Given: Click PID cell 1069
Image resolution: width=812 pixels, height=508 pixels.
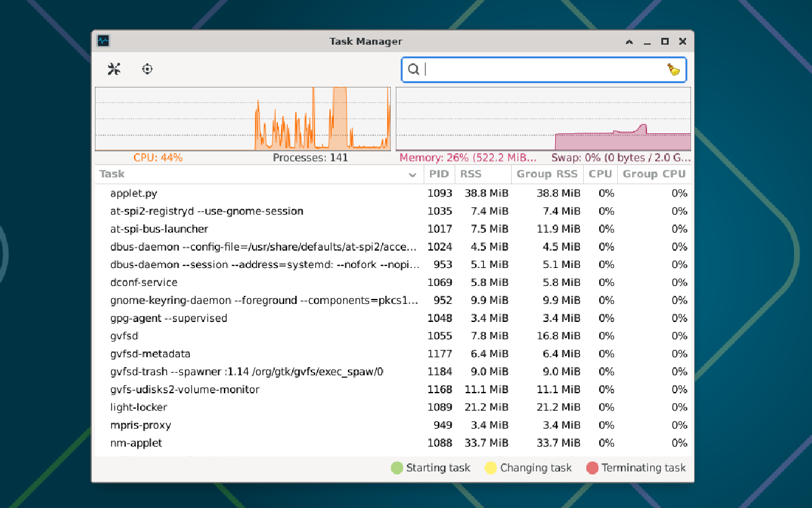Looking at the screenshot, I should (x=440, y=283).
